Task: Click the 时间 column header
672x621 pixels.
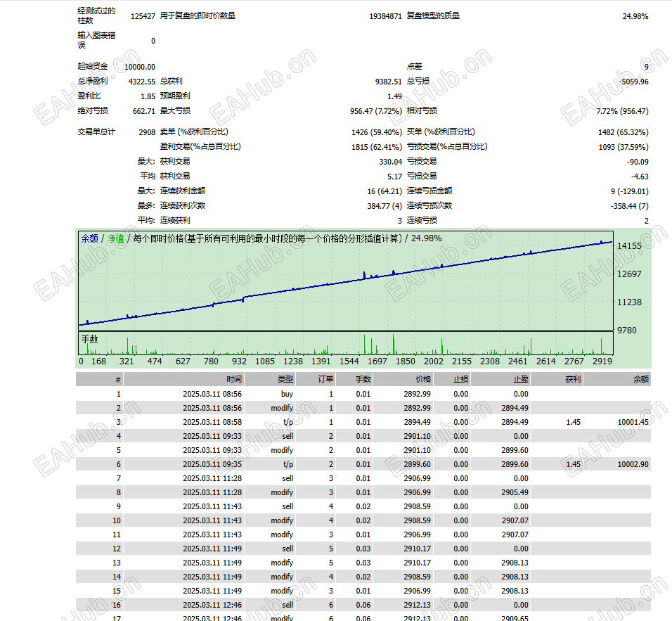Action: [234, 379]
